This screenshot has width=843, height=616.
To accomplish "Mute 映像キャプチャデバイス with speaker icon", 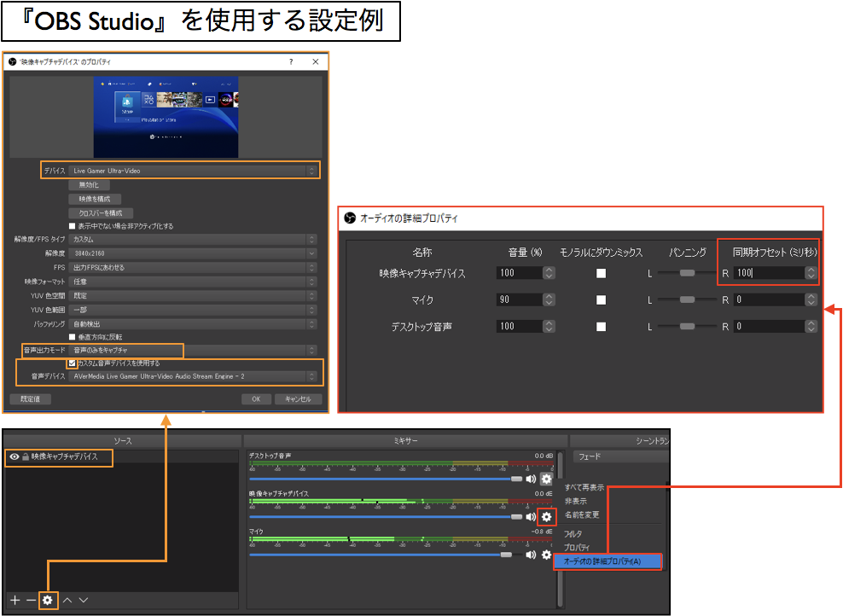I will [531, 516].
